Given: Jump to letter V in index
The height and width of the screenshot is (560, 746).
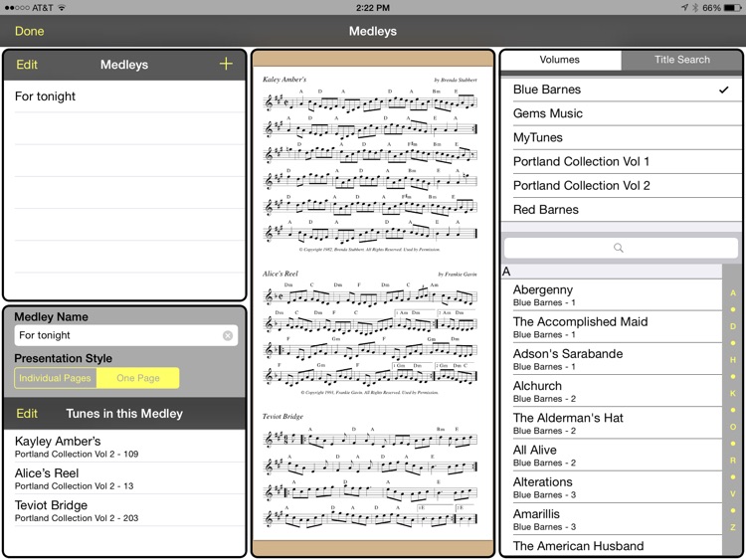Looking at the screenshot, I should (x=733, y=494).
